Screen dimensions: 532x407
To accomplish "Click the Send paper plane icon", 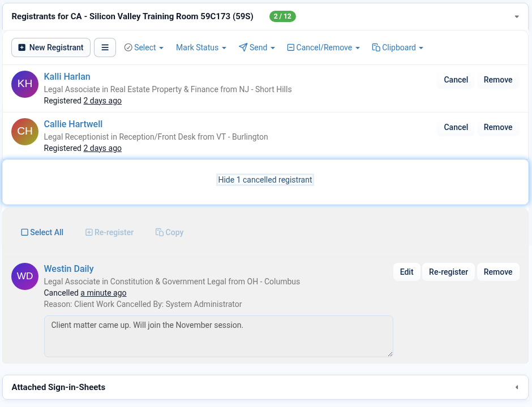I will 243,47.
